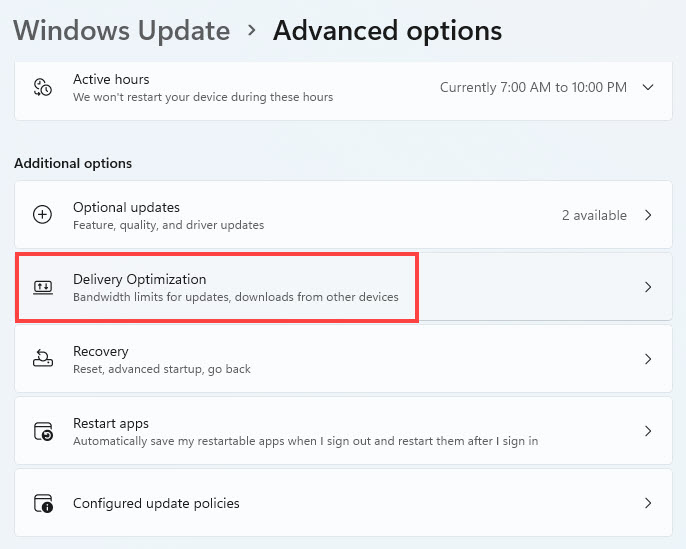Image resolution: width=686 pixels, height=549 pixels.
Task: Click the Delivery Optimization icon
Action: pyautogui.click(x=42, y=287)
